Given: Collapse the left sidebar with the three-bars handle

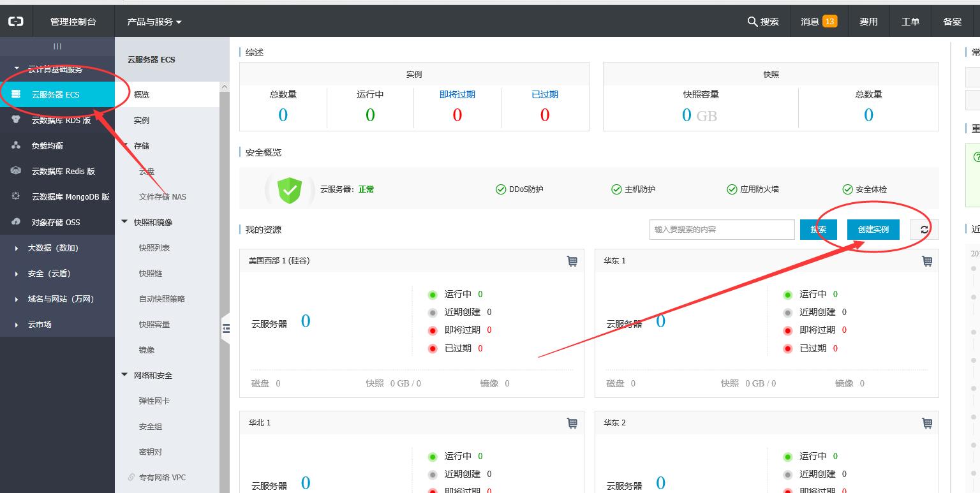Looking at the screenshot, I should 57,46.
